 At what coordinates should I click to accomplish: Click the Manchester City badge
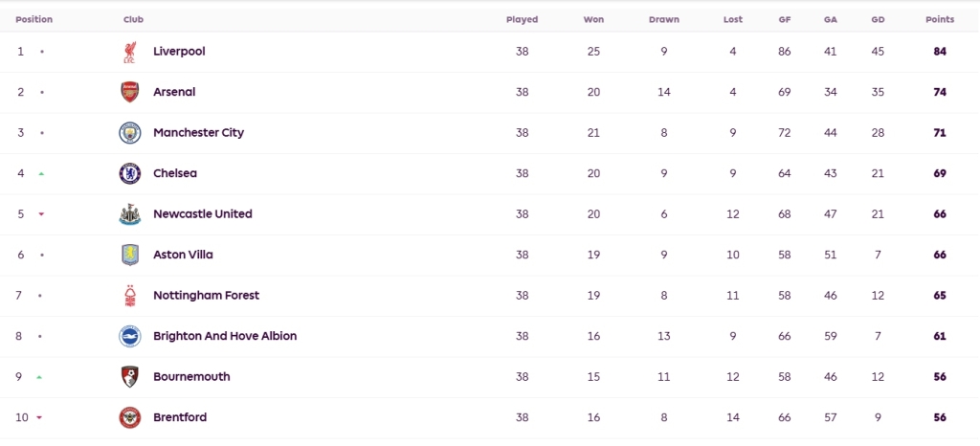(130, 133)
